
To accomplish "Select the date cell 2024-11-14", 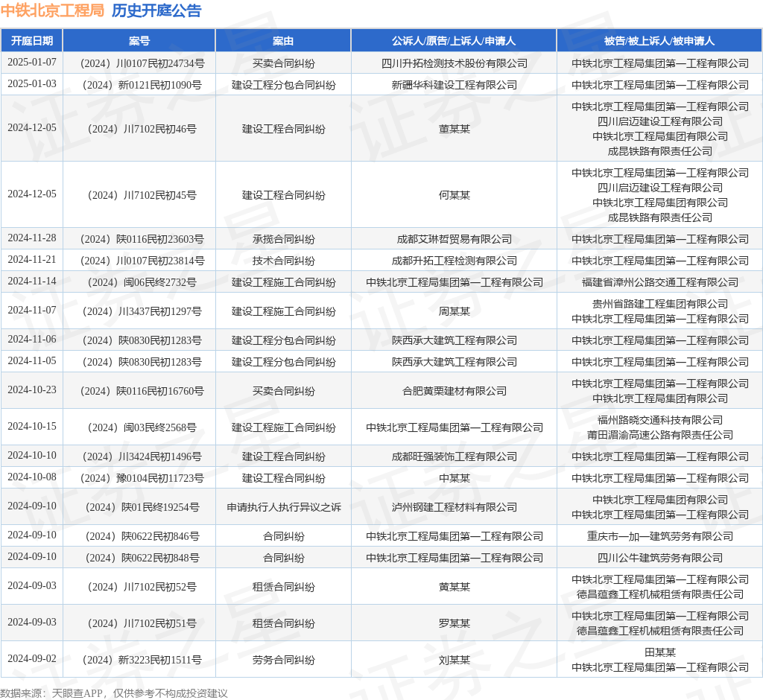I will pyautogui.click(x=31, y=281).
